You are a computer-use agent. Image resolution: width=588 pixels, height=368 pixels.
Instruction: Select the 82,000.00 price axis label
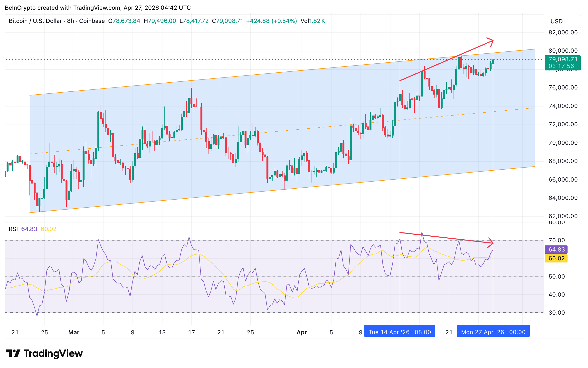[x=563, y=32]
